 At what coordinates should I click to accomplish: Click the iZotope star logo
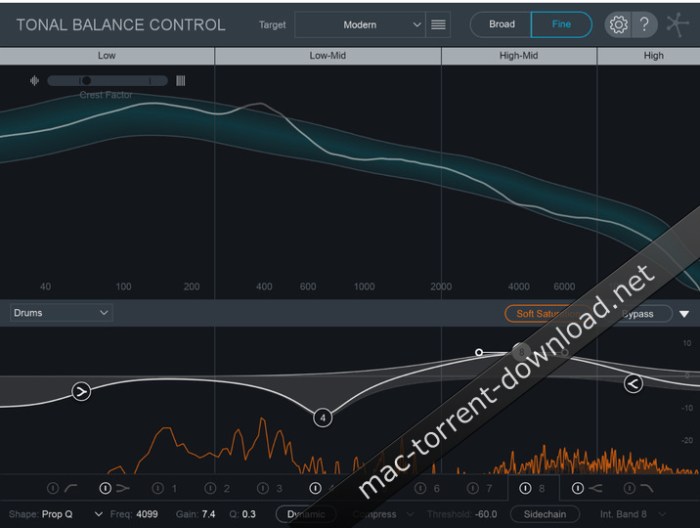pyautogui.click(x=678, y=25)
